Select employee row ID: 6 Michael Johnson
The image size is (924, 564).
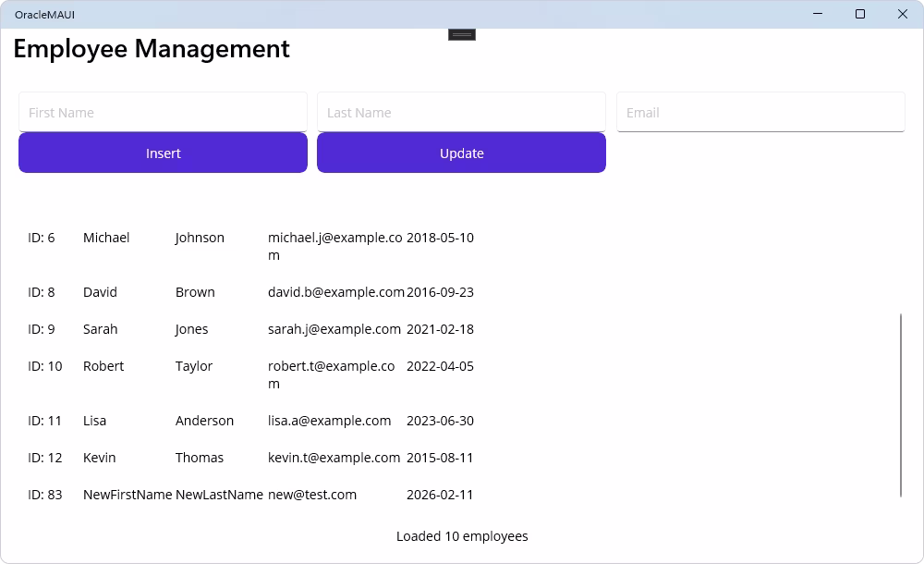pos(249,246)
